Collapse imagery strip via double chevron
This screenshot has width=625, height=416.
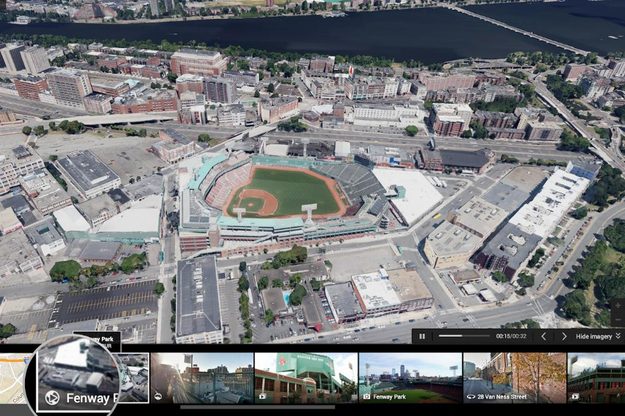click(x=618, y=336)
